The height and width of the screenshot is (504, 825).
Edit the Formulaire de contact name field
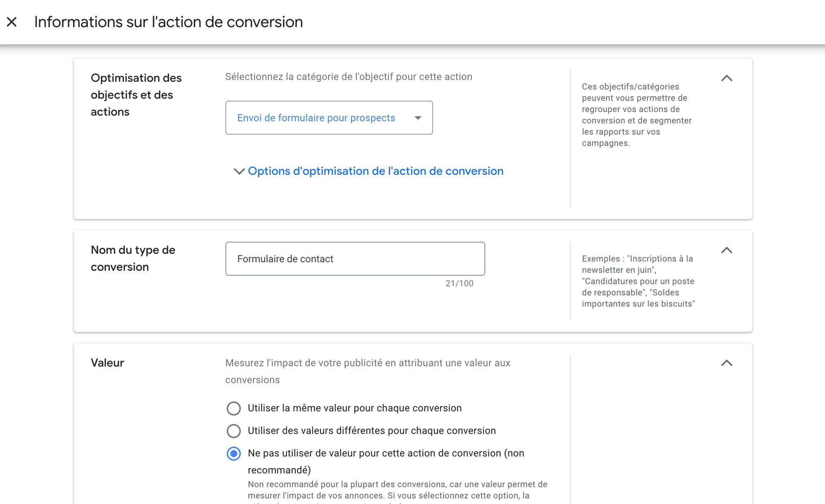click(355, 259)
